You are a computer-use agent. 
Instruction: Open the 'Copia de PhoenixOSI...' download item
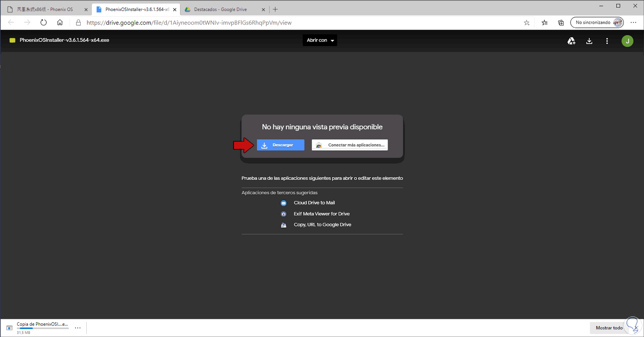(42, 324)
